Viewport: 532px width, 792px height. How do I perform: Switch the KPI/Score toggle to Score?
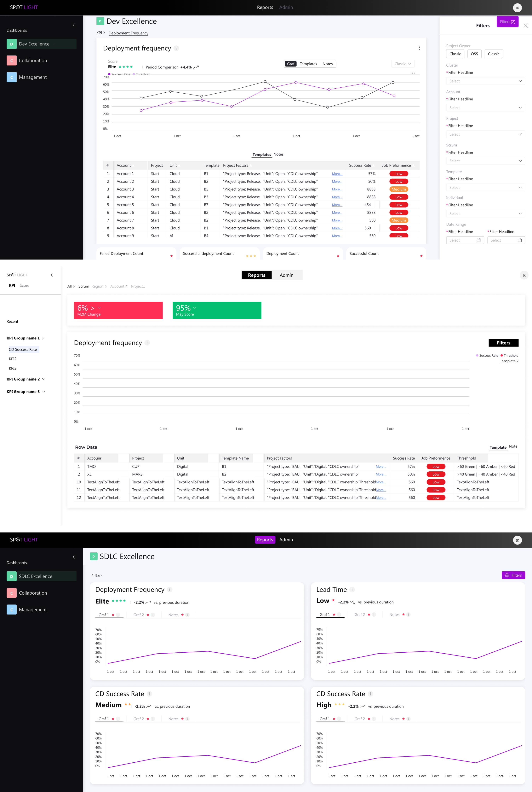pyautogui.click(x=24, y=286)
